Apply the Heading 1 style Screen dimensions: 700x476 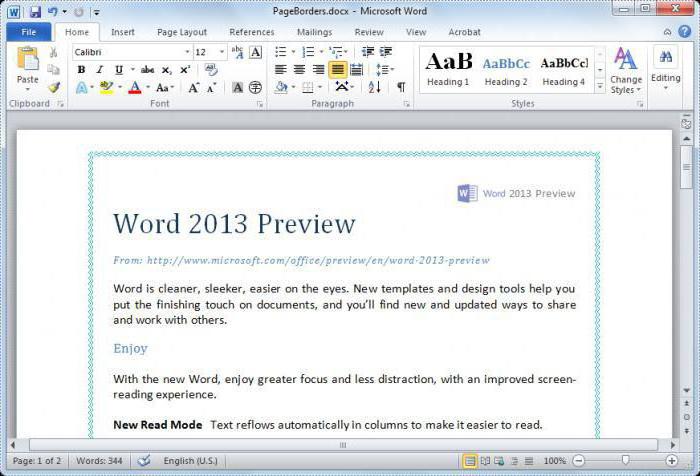tap(448, 69)
